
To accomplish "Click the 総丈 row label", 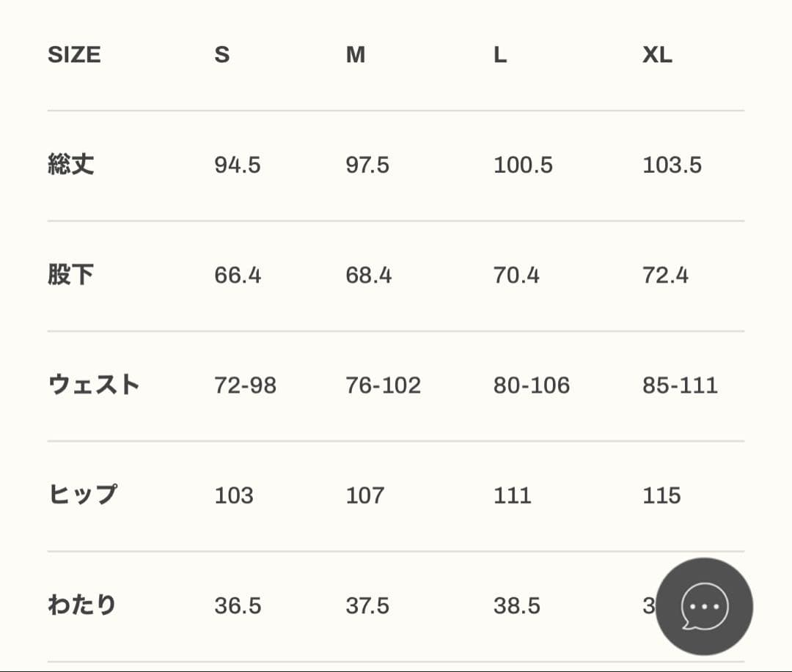I will [x=70, y=165].
